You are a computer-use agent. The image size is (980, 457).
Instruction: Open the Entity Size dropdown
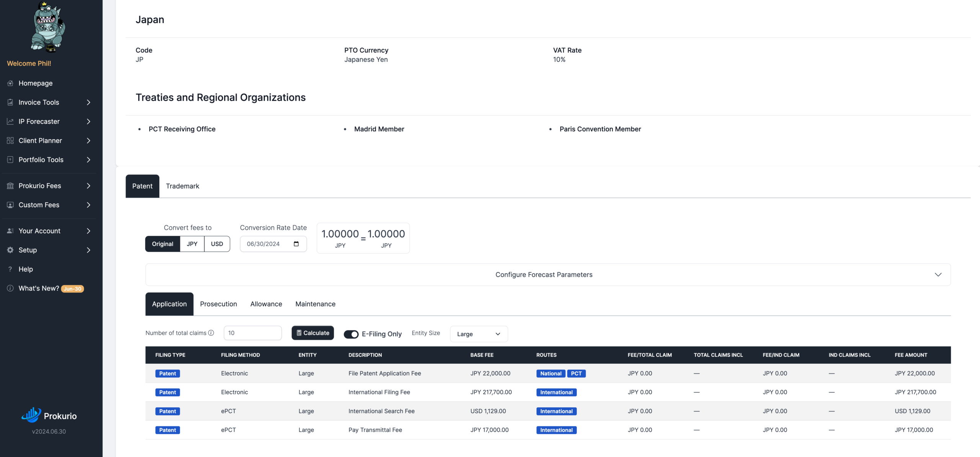pyautogui.click(x=479, y=334)
